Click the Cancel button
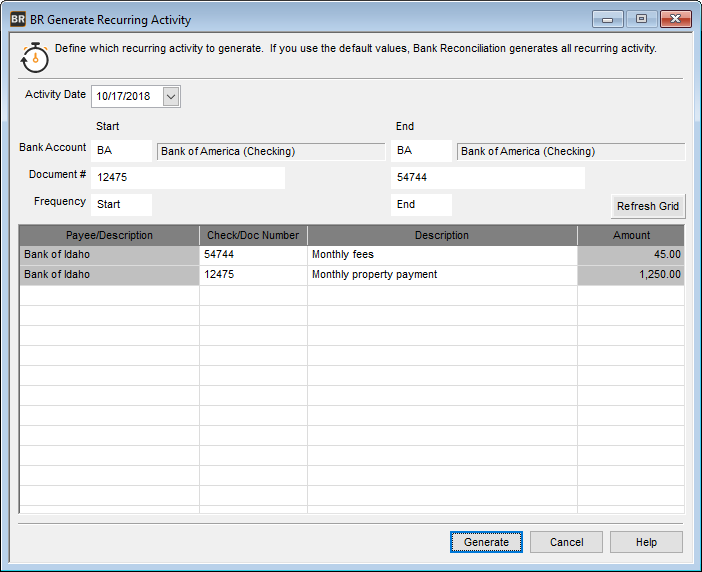 click(566, 542)
